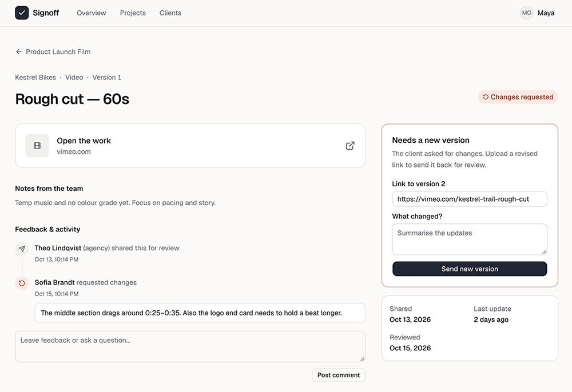Click the back arrow beside Product Launch Film
Image resolution: width=572 pixels, height=392 pixels.
click(19, 52)
